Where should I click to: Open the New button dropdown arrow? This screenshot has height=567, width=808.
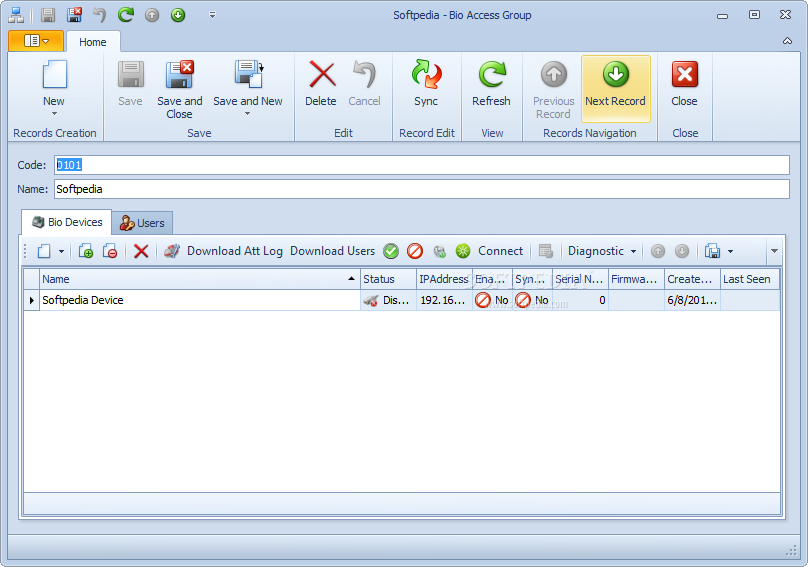[x=54, y=113]
